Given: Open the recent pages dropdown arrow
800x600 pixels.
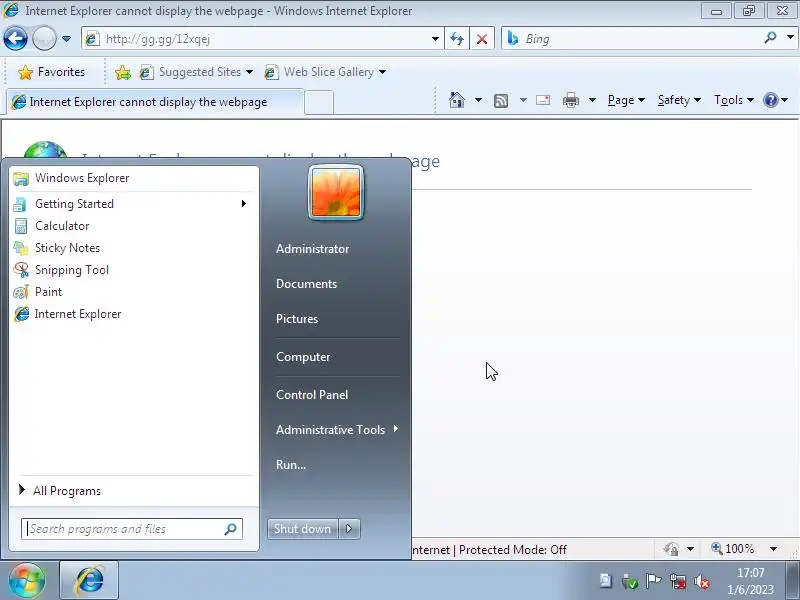Looking at the screenshot, I should [x=66, y=39].
